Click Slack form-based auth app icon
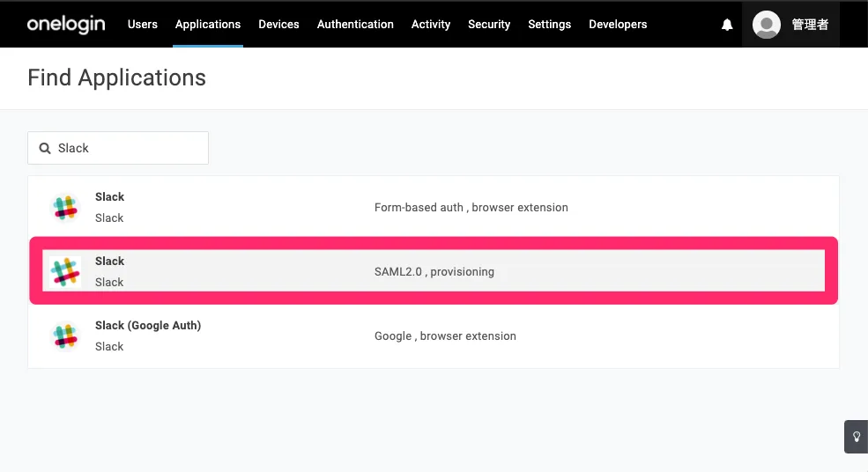Image resolution: width=868 pixels, height=472 pixels. tap(65, 208)
